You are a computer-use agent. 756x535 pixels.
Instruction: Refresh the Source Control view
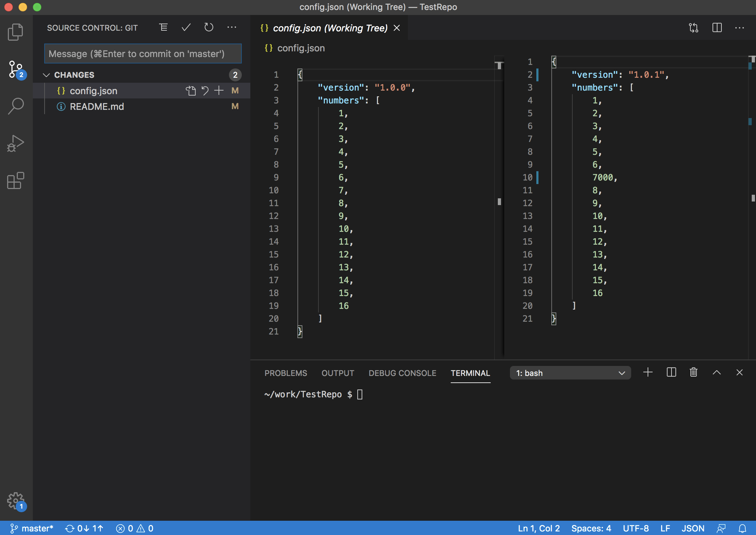[209, 27]
